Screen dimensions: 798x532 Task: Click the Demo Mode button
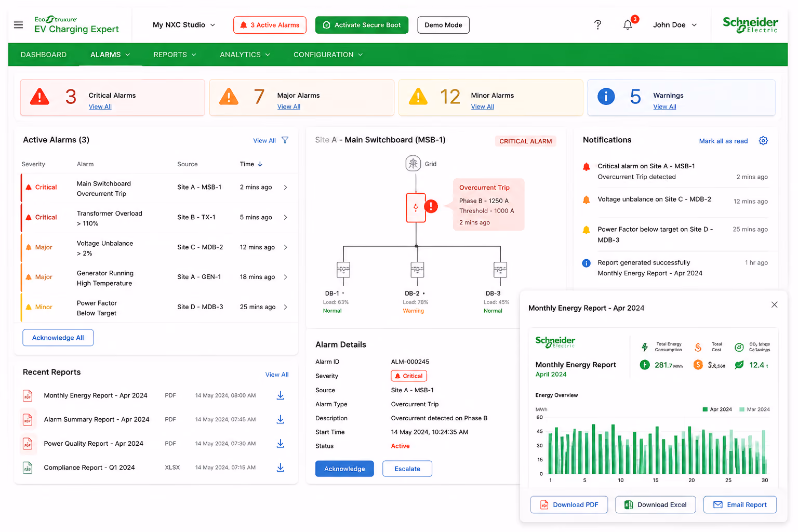(443, 25)
